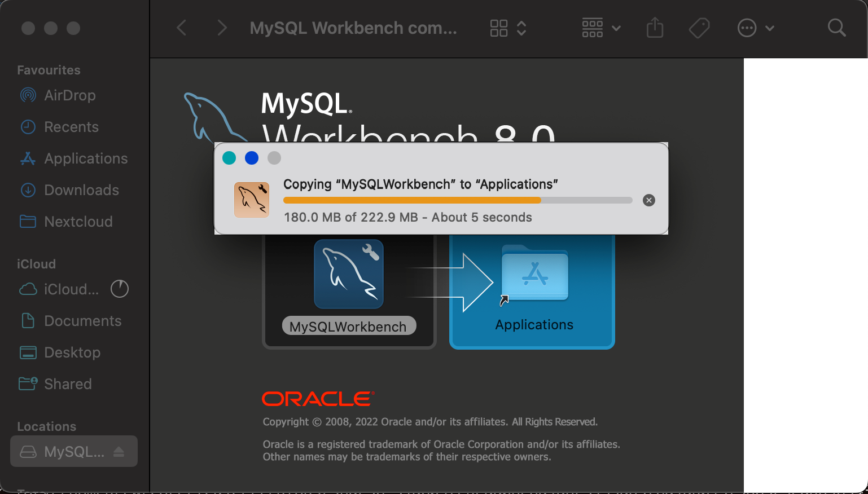Viewport: 868px width, 494px height.
Task: Click the MySQLWorkbench dolphin app icon
Action: [x=349, y=274]
